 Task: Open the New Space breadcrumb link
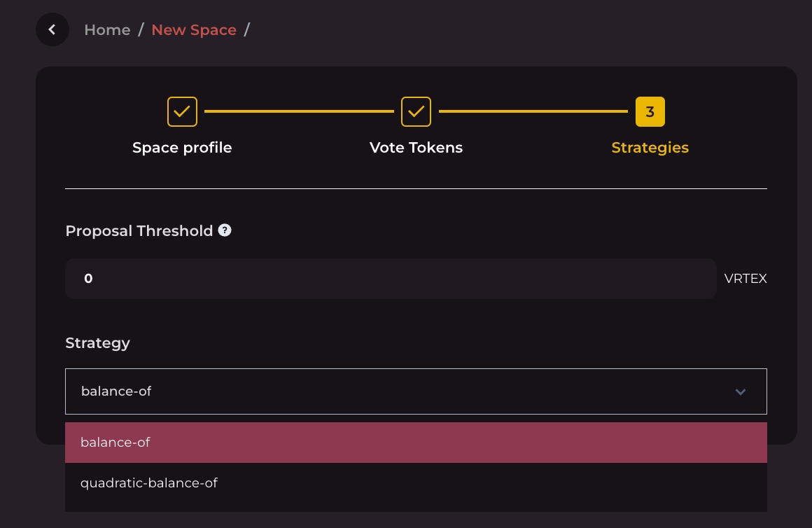(194, 30)
